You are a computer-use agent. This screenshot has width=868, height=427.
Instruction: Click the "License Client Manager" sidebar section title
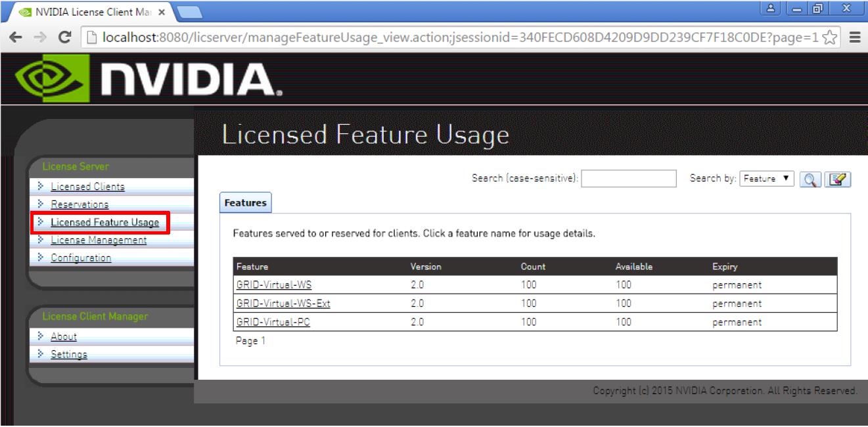coord(95,317)
